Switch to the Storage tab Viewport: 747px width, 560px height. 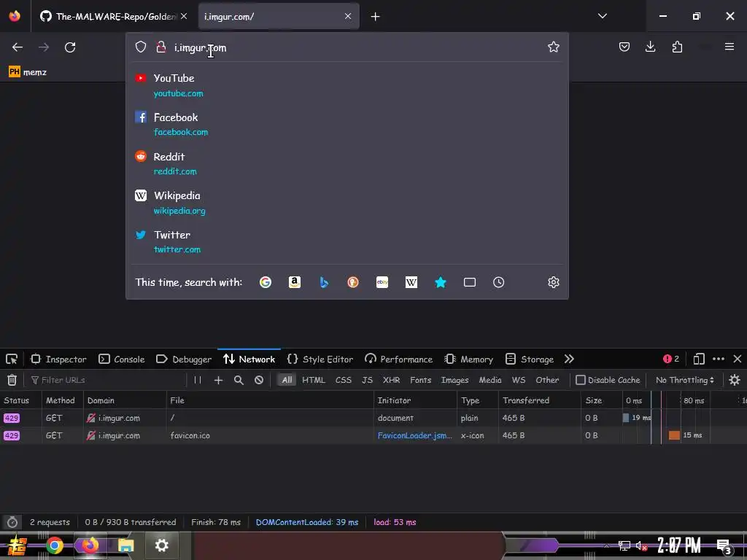(x=530, y=359)
